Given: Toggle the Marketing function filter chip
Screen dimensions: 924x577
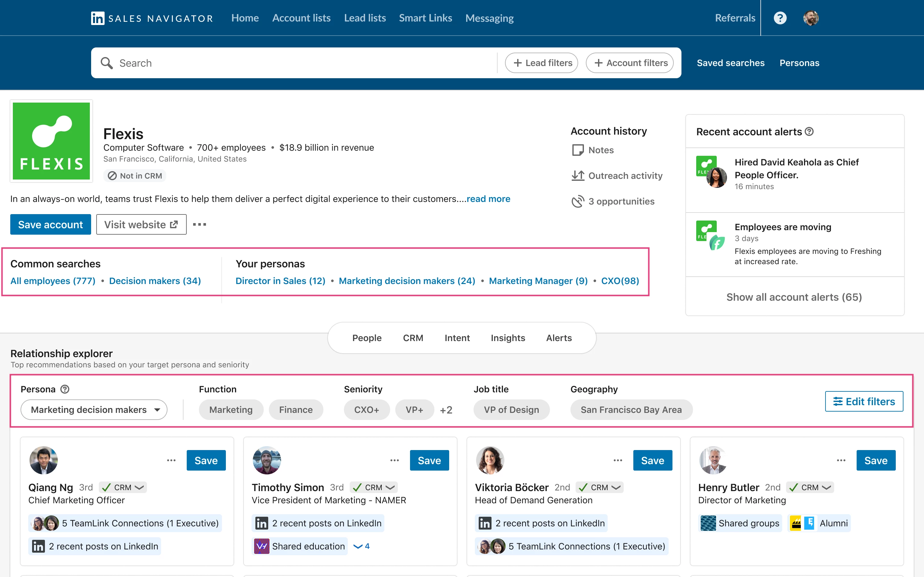Looking at the screenshot, I should tap(231, 409).
